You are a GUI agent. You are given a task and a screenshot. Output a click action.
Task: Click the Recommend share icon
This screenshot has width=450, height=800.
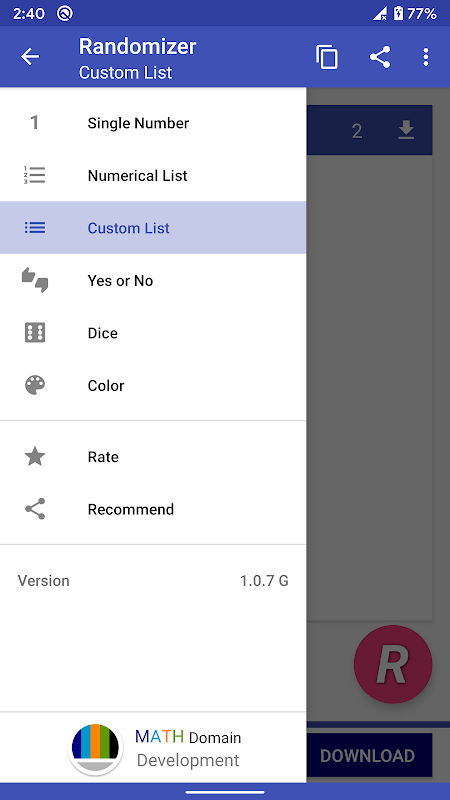(35, 509)
